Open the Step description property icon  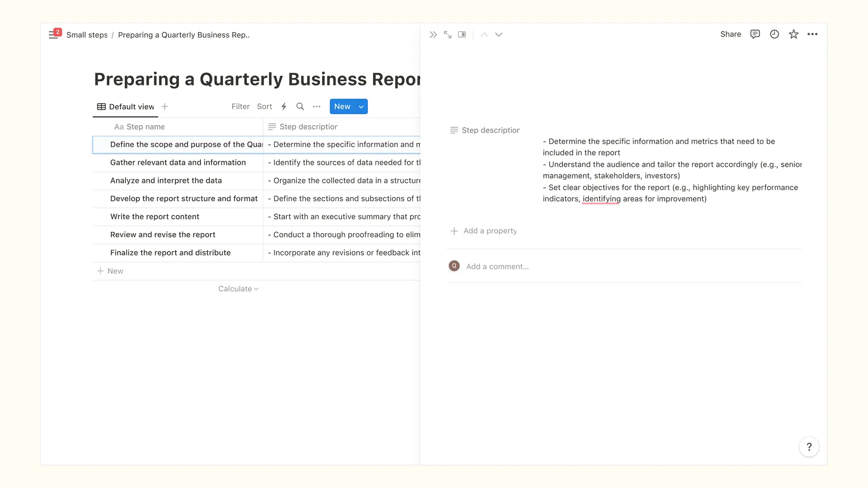[454, 130]
